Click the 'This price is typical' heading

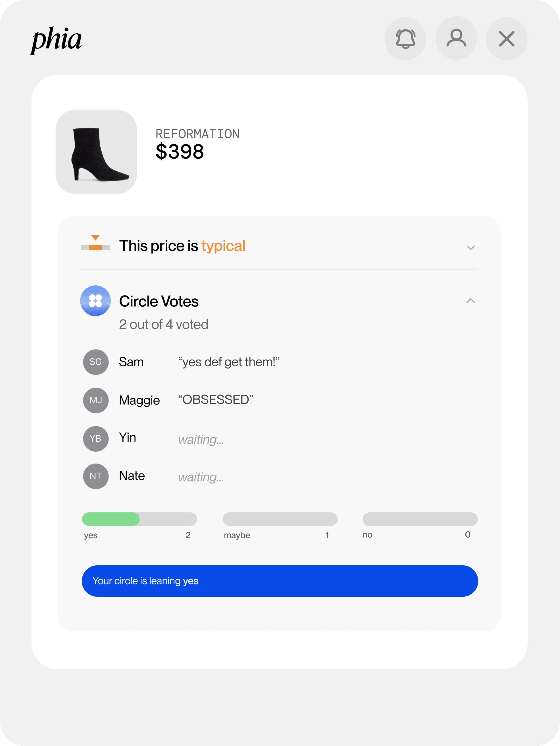182,246
